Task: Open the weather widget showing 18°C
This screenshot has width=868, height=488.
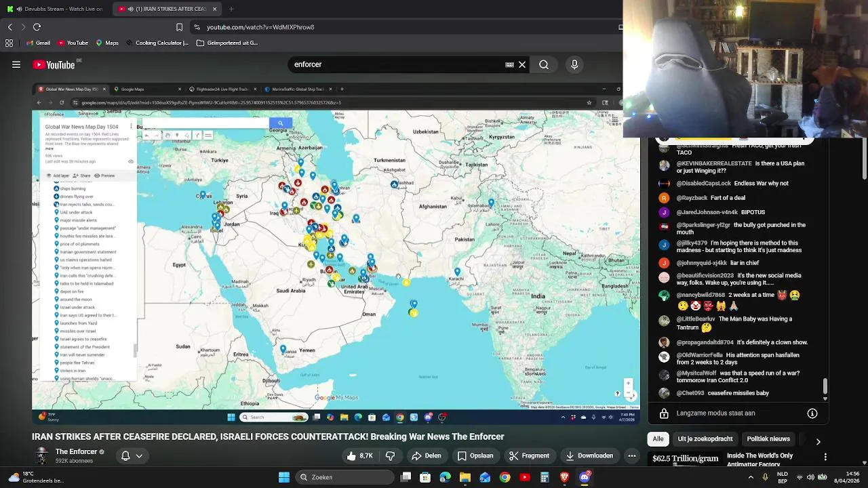Action: tap(35, 477)
